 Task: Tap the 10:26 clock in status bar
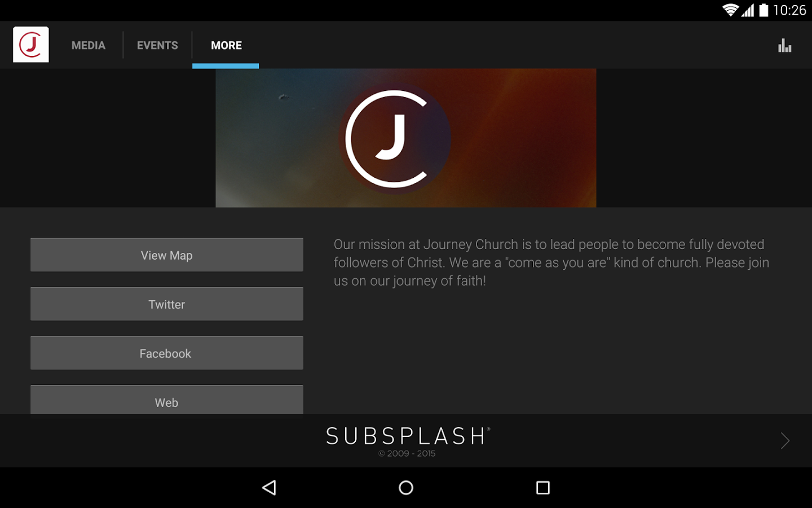click(x=789, y=10)
